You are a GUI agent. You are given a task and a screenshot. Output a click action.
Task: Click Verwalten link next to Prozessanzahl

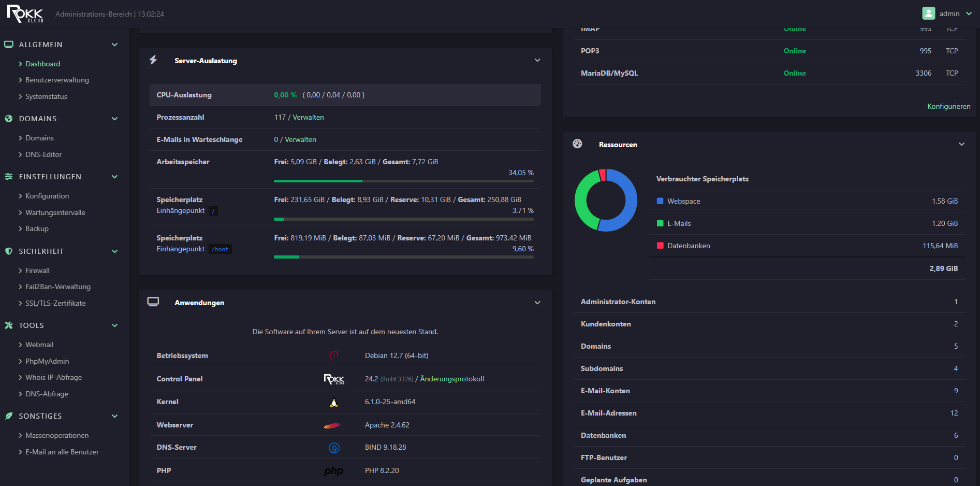coord(308,117)
